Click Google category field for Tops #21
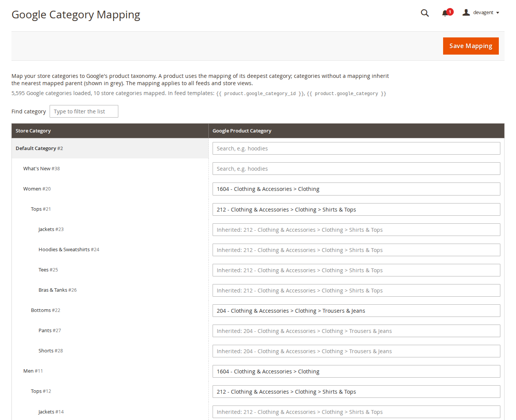This screenshot has height=420, width=516. click(x=356, y=210)
